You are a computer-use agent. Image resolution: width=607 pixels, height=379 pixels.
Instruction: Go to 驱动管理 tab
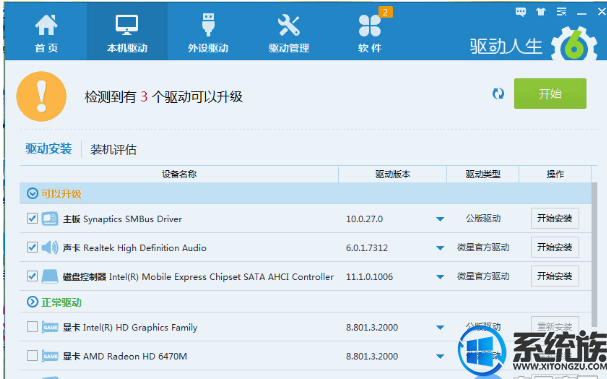click(289, 33)
